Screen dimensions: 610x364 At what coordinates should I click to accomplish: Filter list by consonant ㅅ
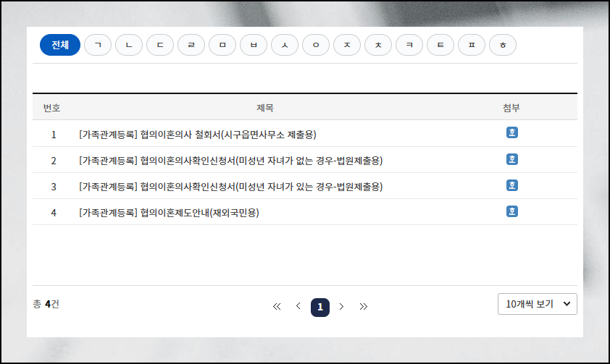tap(285, 45)
